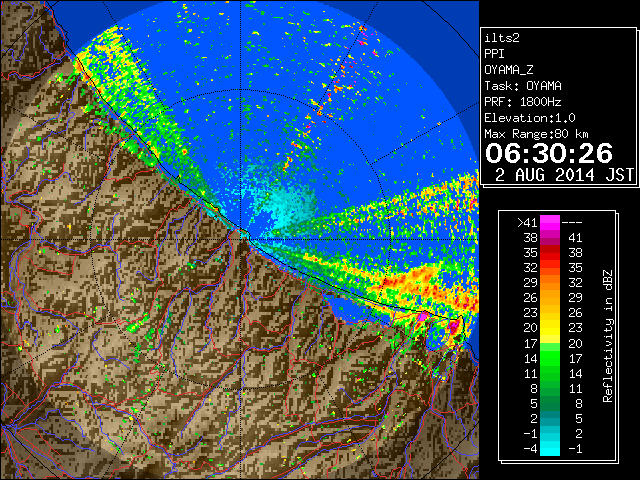Click the PRF: 1800Hz text

tap(523, 102)
